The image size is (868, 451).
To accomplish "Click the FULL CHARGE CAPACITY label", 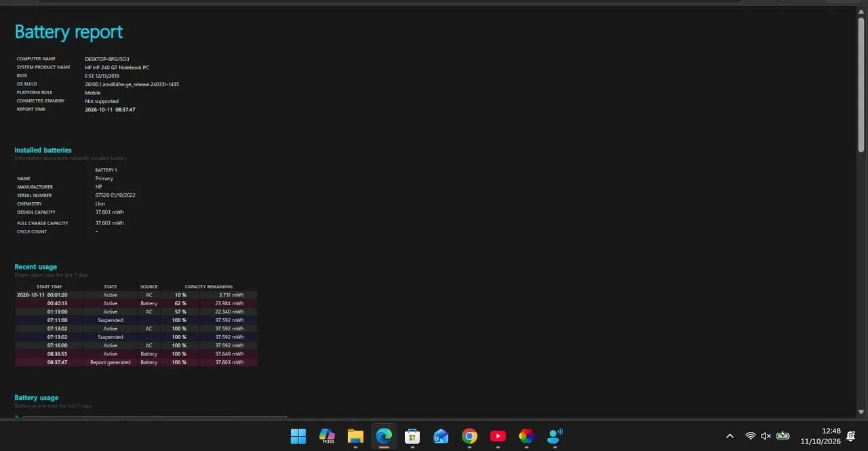I will tap(43, 223).
